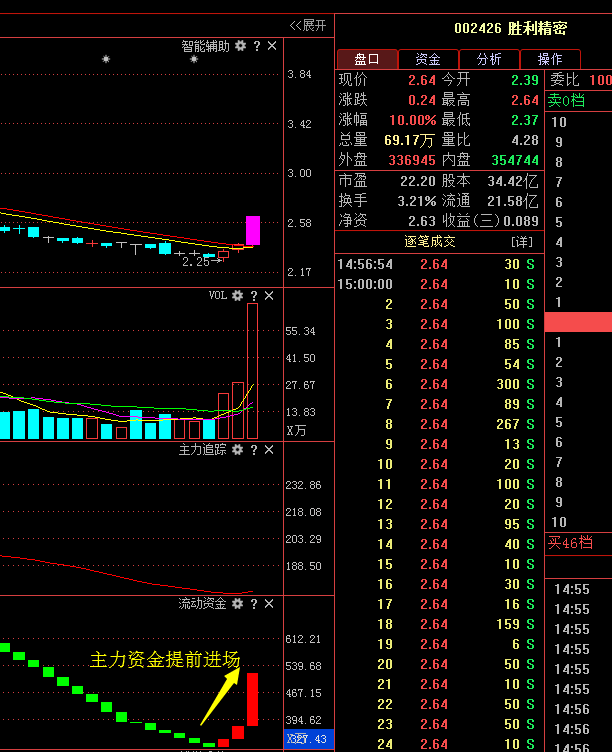
Task: Click the magenta limit-up candlestick
Action: click(252, 231)
